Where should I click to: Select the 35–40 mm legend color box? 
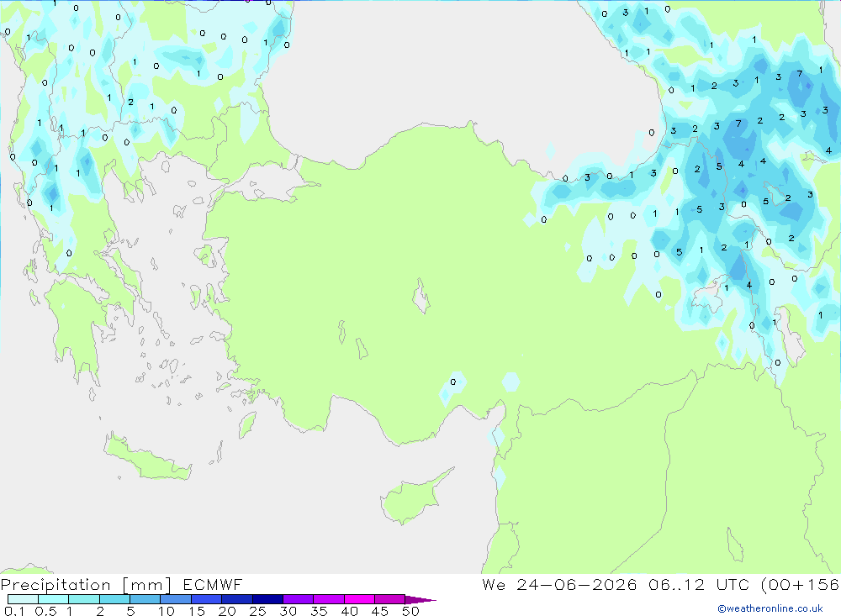click(329, 599)
